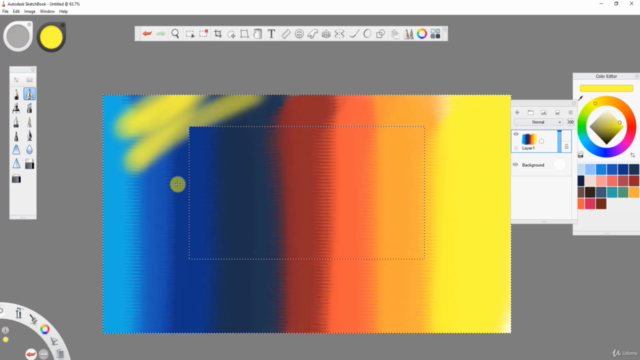Viewport: 640px width, 360px height.
Task: Select the Background layer name
Action: pyautogui.click(x=533, y=165)
